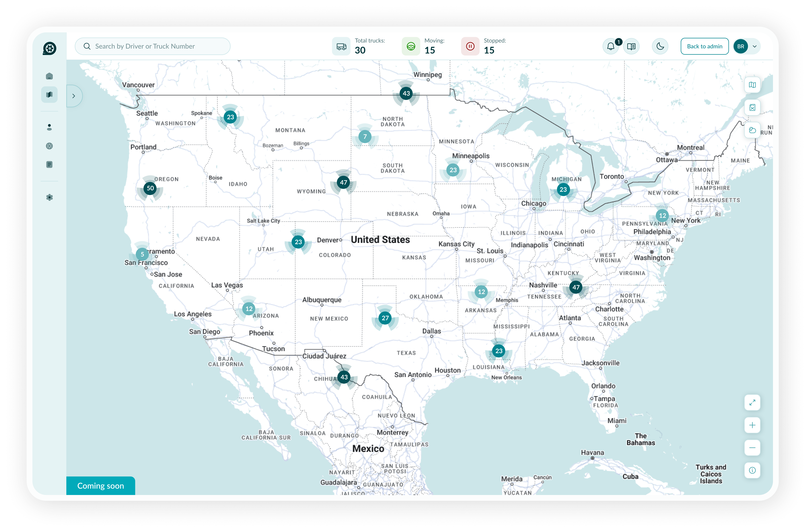This screenshot has width=810, height=532.
Task: Enter fullscreen map with the expand arrows
Action: [752, 403]
